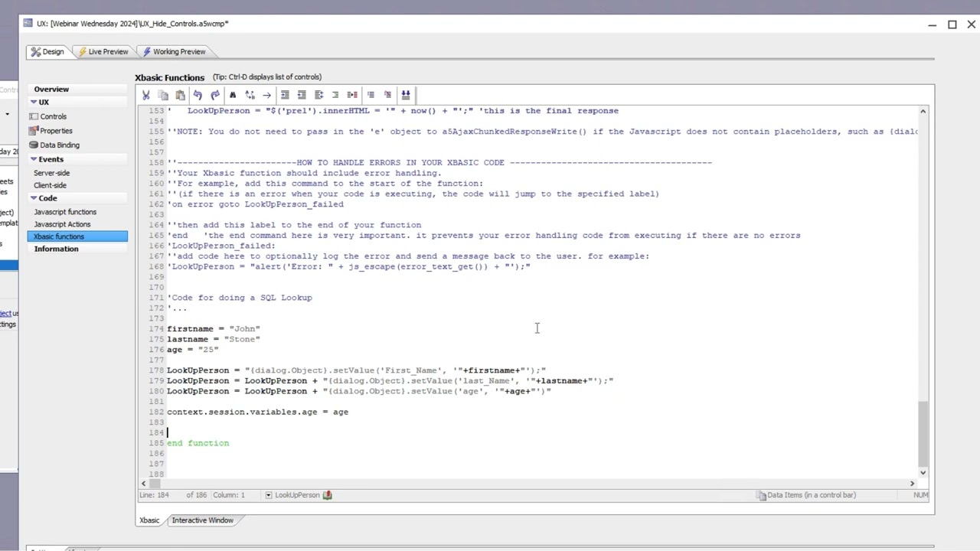Click the blue double down-arrows icon
The height and width of the screenshot is (551, 980).
(406, 95)
